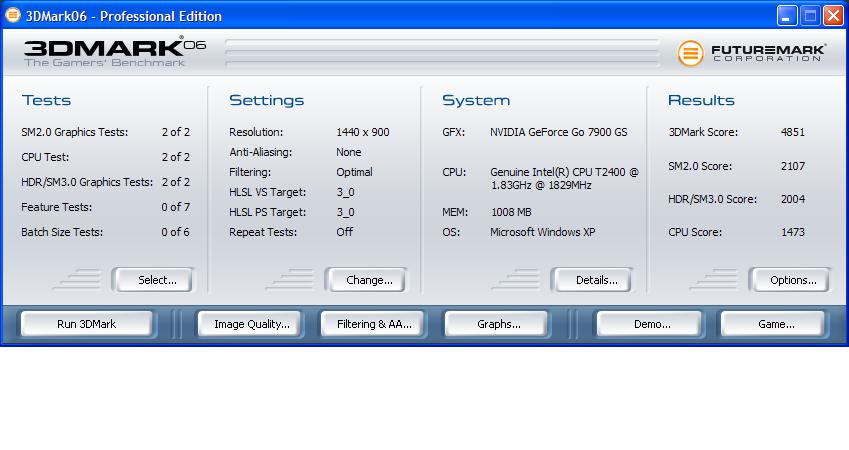Click the Anti-Aliasing value None
This screenshot has width=849, height=450.
[x=349, y=152]
